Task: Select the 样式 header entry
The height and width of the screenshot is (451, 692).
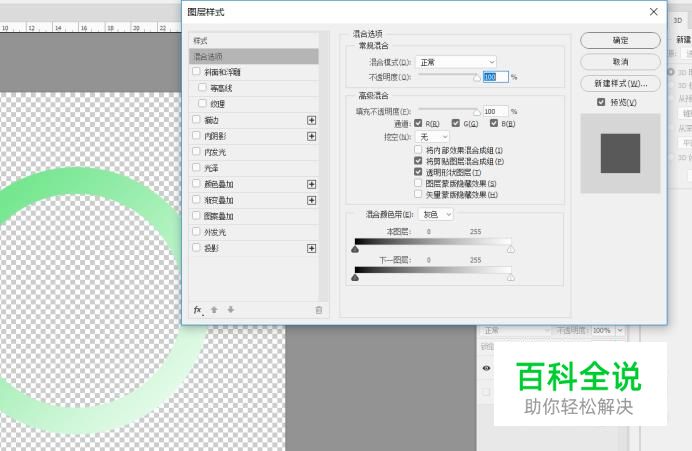Action: click(x=254, y=41)
